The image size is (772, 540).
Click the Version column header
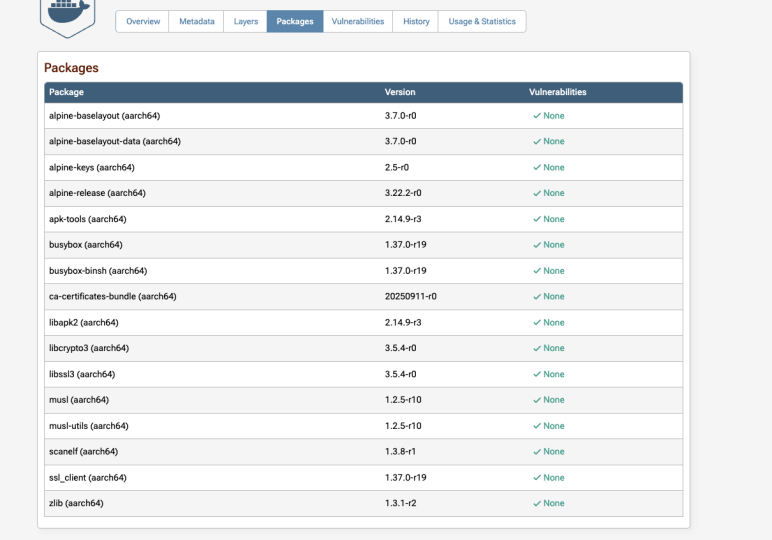[x=400, y=92]
